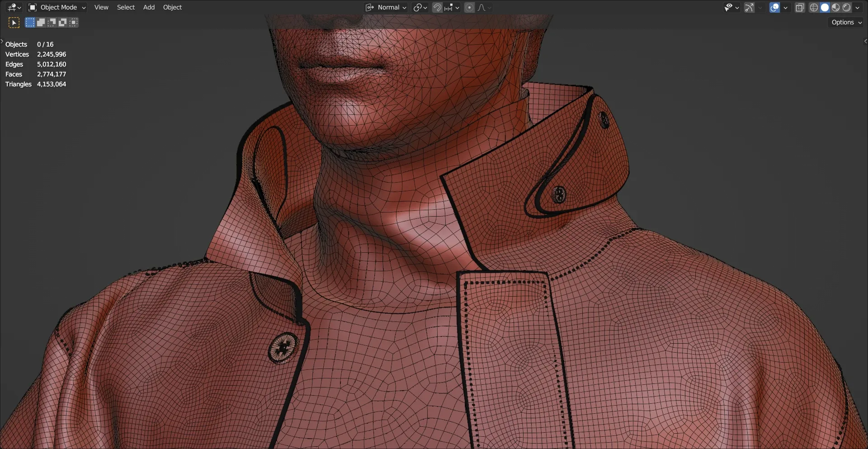
Task: Click the button on the collar tab
Action: [x=559, y=194]
